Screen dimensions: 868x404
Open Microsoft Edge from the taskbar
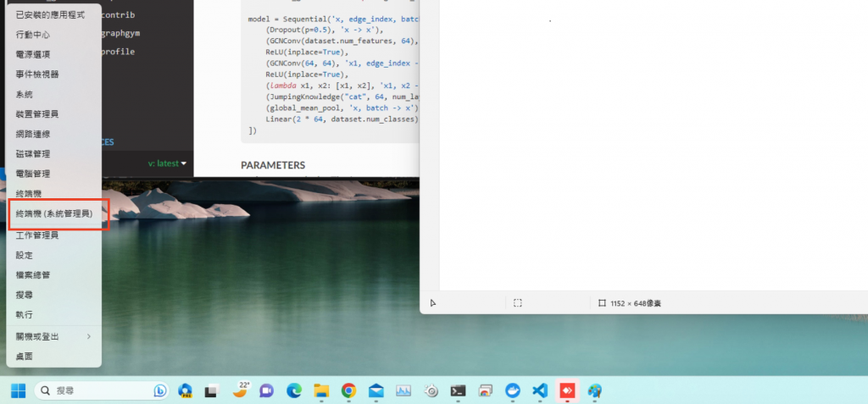pyautogui.click(x=294, y=391)
